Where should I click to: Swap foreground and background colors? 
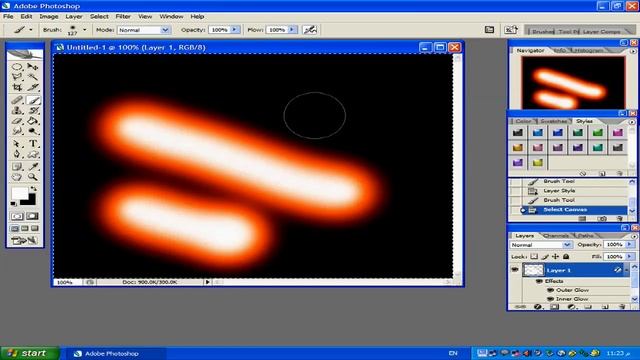click(33, 189)
